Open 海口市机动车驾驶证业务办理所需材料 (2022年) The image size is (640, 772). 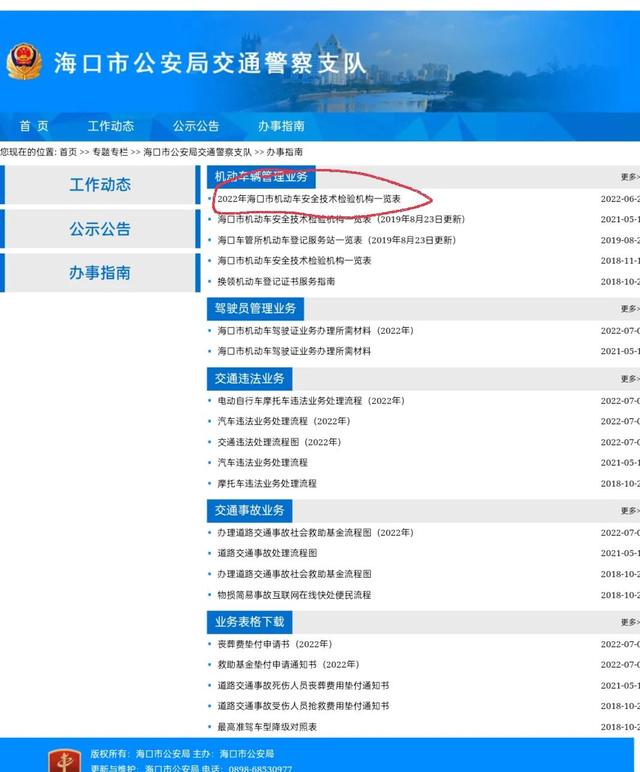[x=316, y=331]
